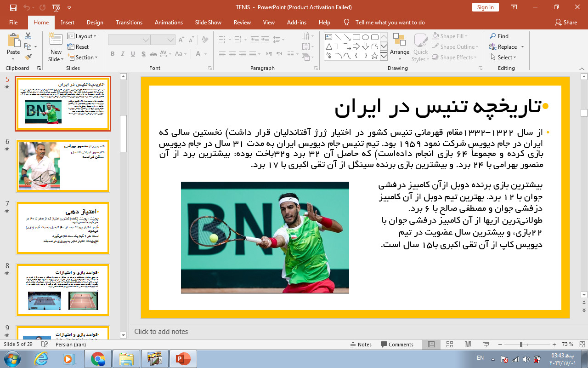Select slide 7 thumbnail in the panel
Screen dimensions: 588x368
63,228
